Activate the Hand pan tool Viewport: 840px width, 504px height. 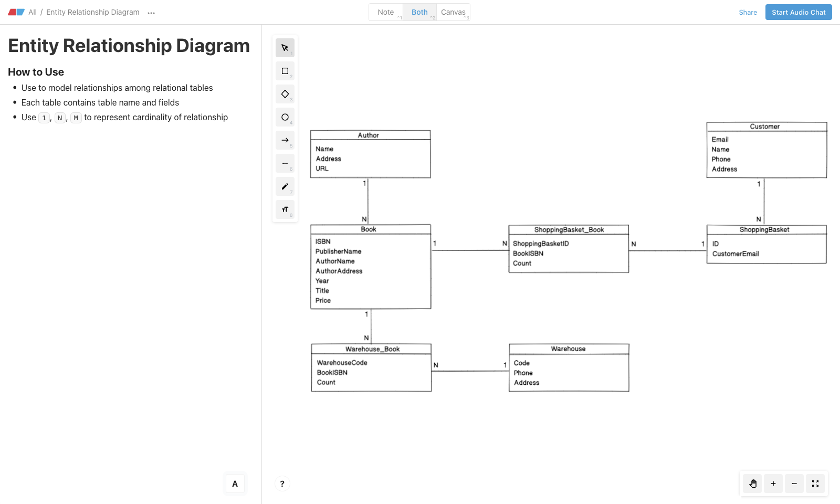(x=752, y=484)
